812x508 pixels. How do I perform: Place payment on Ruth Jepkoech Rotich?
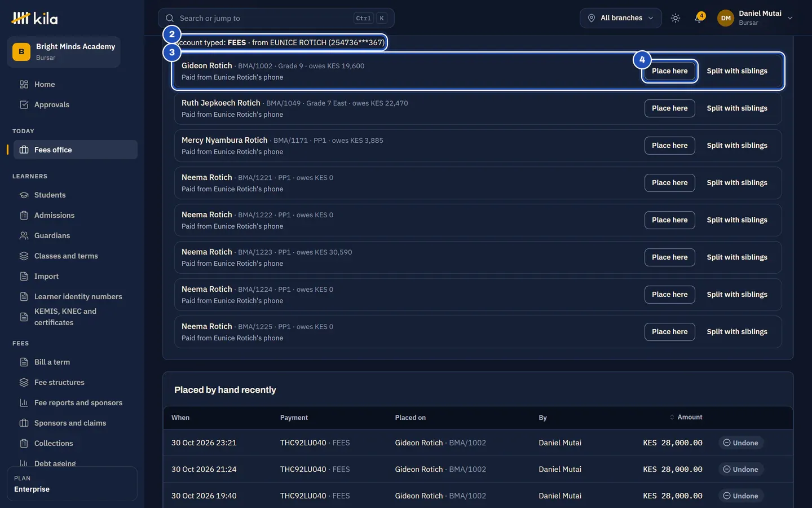(x=670, y=108)
